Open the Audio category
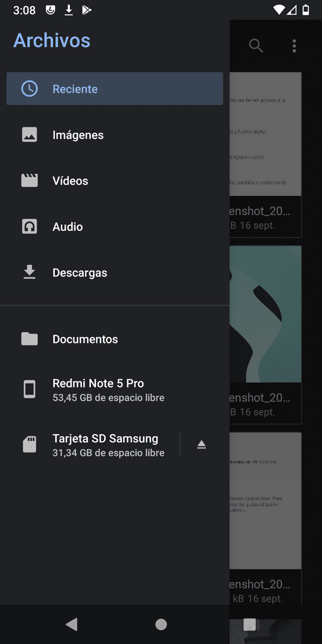Viewport: 322px width, 644px height. [x=114, y=226]
